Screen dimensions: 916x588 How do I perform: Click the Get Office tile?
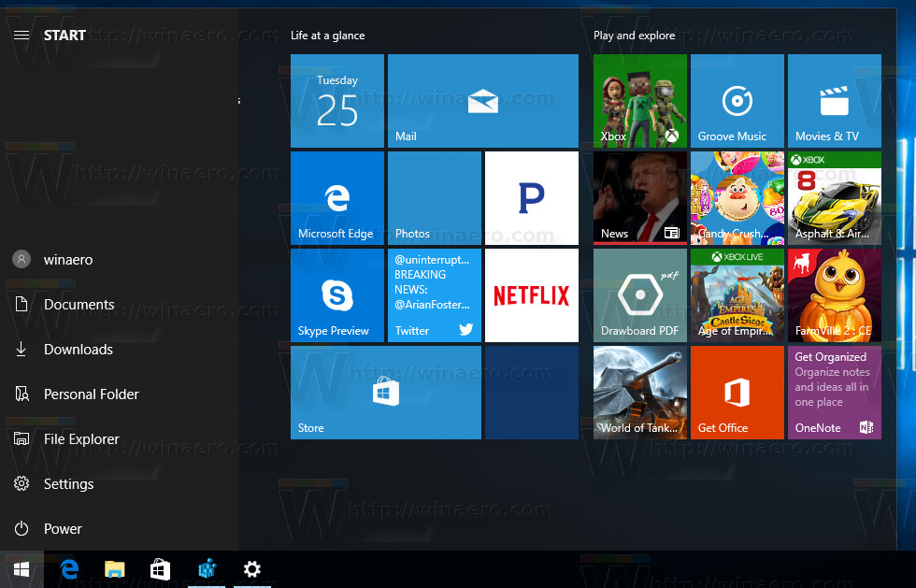(x=737, y=392)
